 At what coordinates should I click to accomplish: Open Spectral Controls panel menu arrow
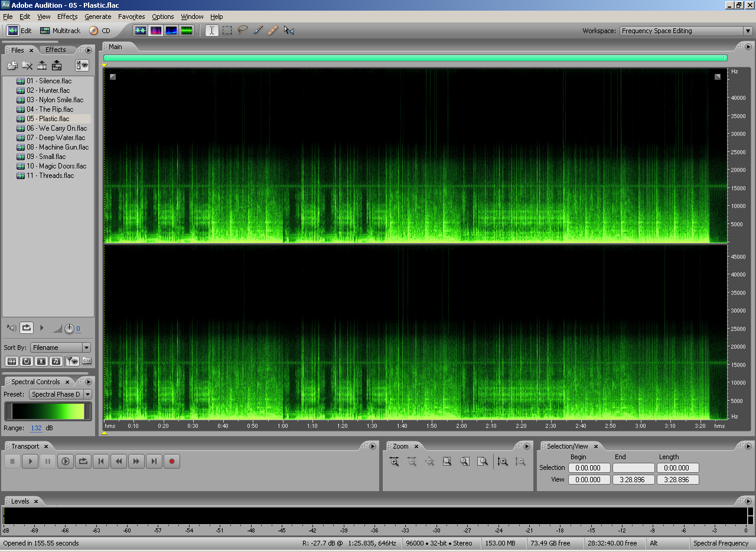click(89, 382)
